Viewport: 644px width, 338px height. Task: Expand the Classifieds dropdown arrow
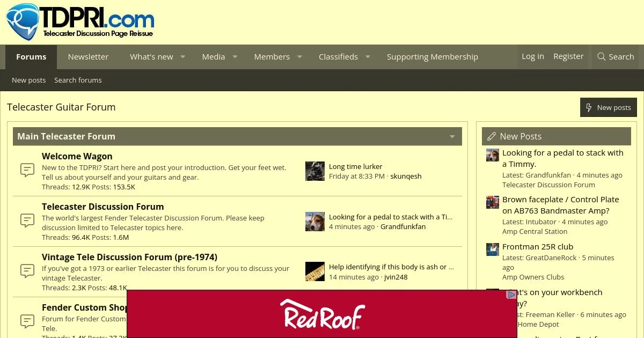click(x=368, y=57)
